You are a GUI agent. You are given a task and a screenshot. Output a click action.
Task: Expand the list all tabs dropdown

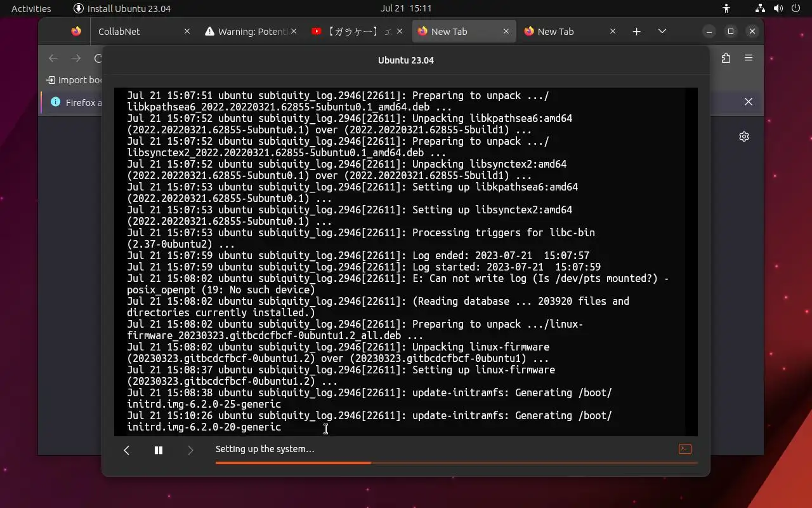662,31
